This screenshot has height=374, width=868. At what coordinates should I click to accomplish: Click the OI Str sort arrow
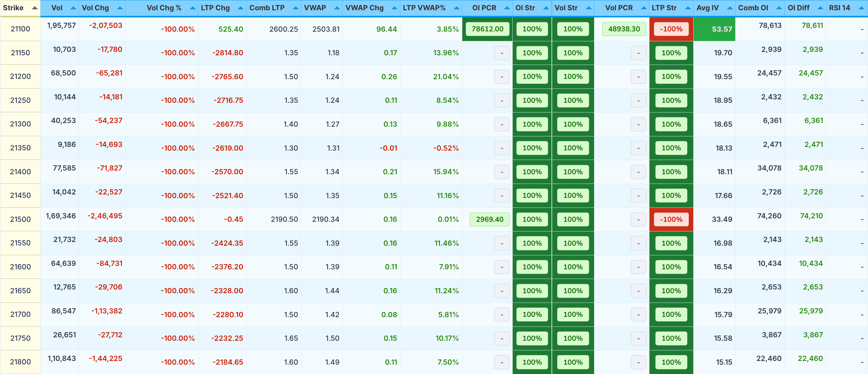click(546, 8)
